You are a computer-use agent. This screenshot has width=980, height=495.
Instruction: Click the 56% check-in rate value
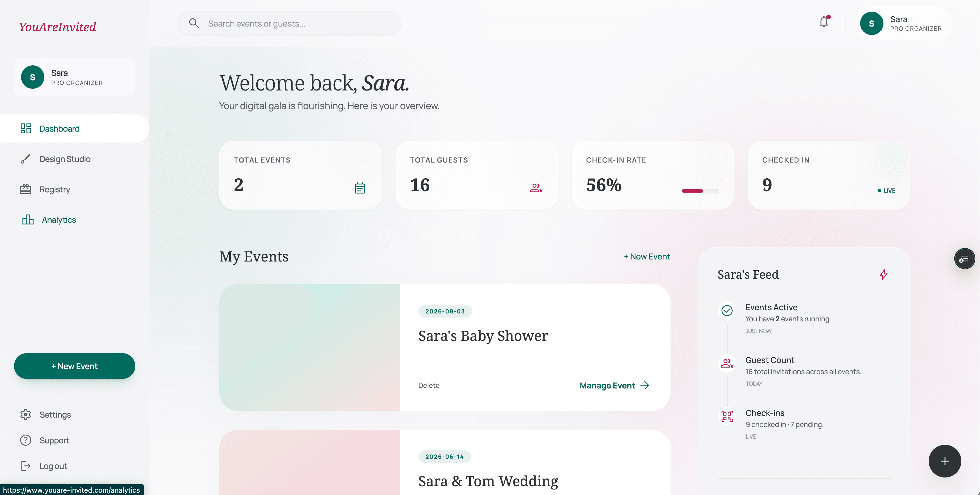pos(604,185)
